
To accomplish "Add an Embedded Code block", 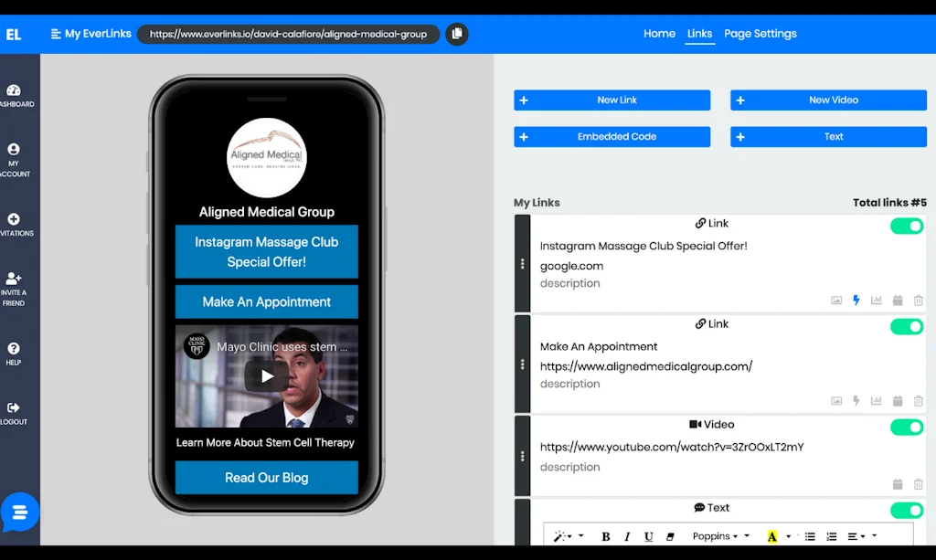I will point(611,136).
